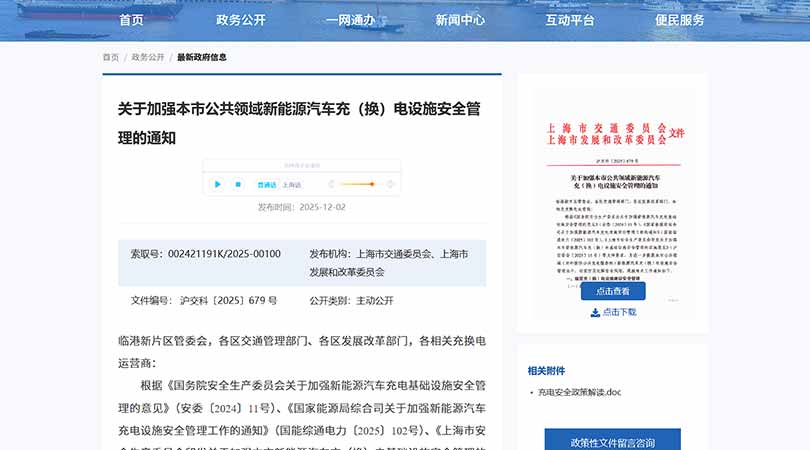Open attachment 充电安全政策解读.doc
Viewport: 810px width, 450px height.
579,392
